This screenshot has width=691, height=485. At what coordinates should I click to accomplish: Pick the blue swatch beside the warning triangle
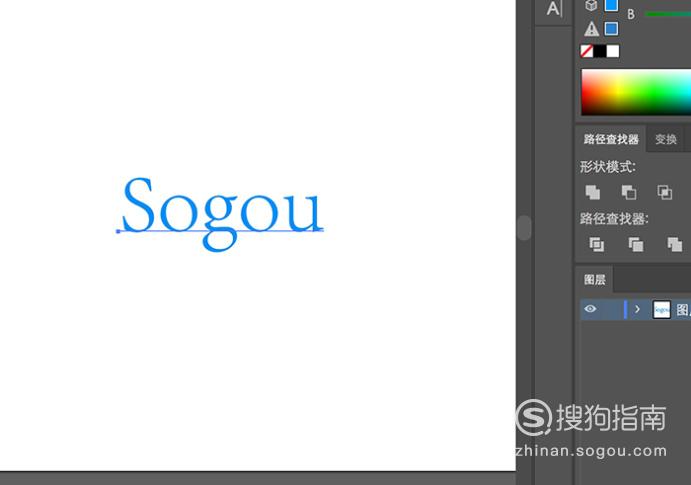(x=611, y=29)
